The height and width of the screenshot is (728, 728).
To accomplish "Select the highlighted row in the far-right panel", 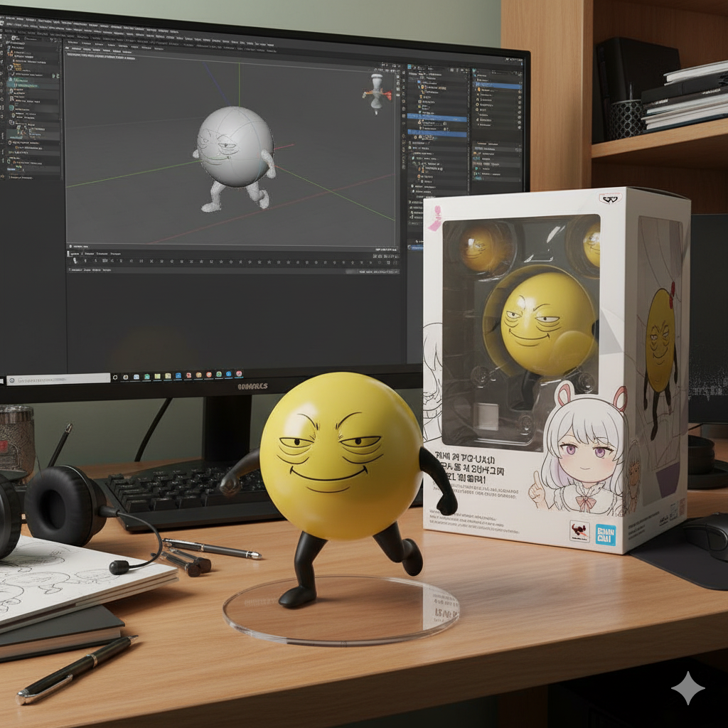I will pyautogui.click(x=497, y=86).
